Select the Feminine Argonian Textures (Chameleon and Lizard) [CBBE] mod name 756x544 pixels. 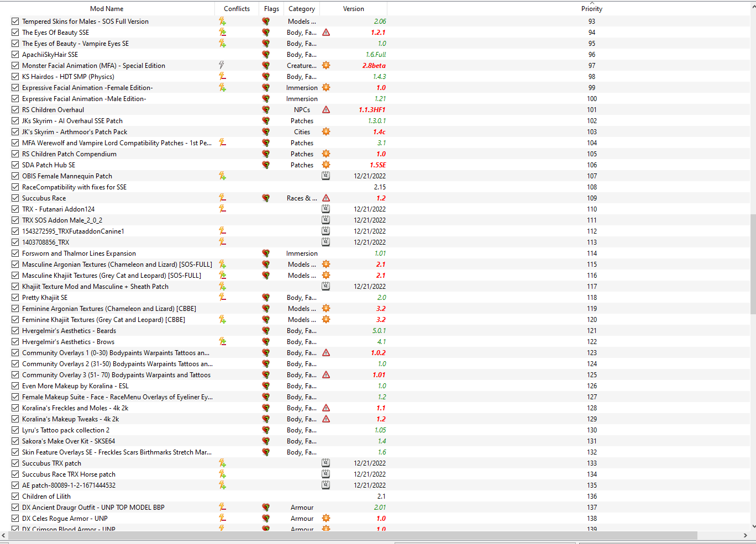[x=109, y=309]
